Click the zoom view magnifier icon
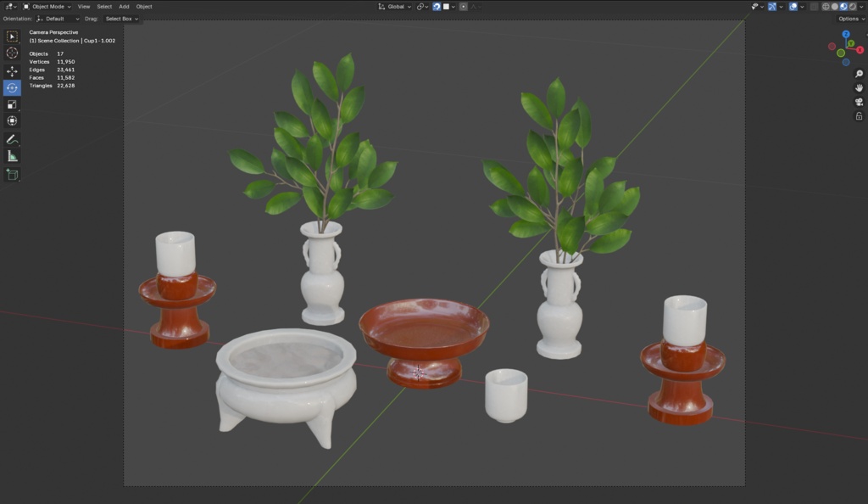 pyautogui.click(x=860, y=74)
